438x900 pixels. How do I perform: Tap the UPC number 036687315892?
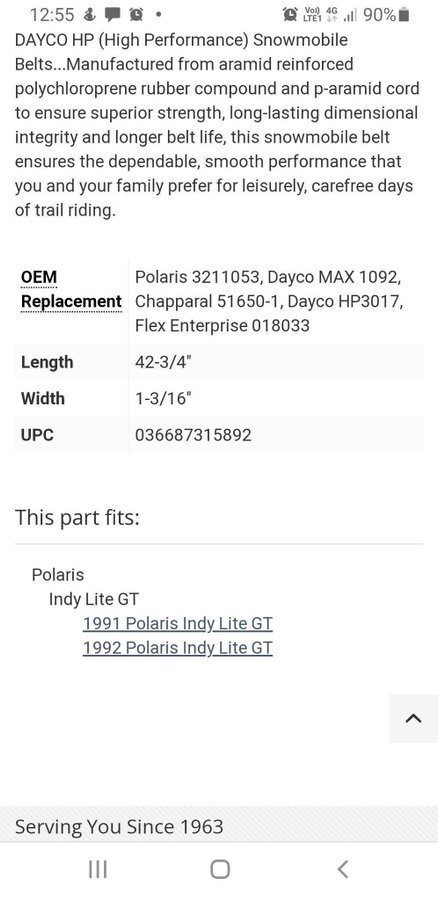pyautogui.click(x=193, y=435)
